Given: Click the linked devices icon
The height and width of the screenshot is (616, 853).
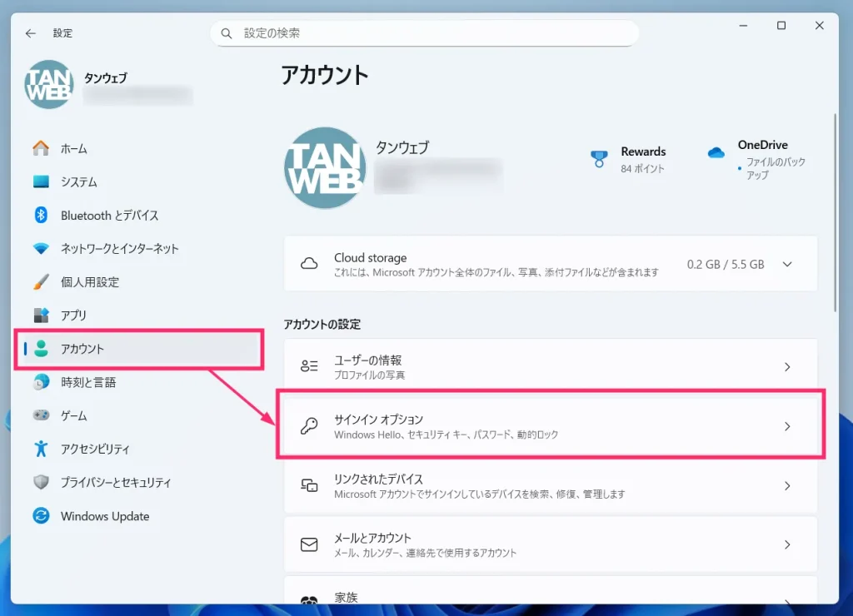Looking at the screenshot, I should click(x=309, y=485).
